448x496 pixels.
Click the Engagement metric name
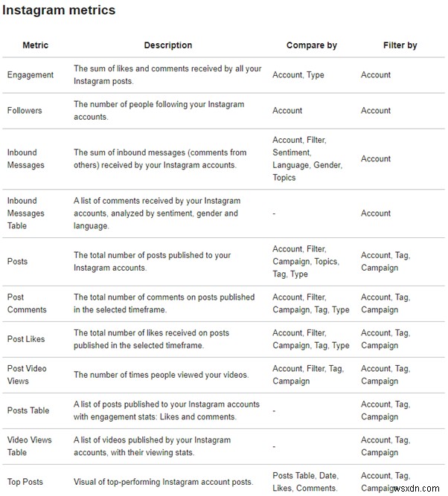coord(31,75)
